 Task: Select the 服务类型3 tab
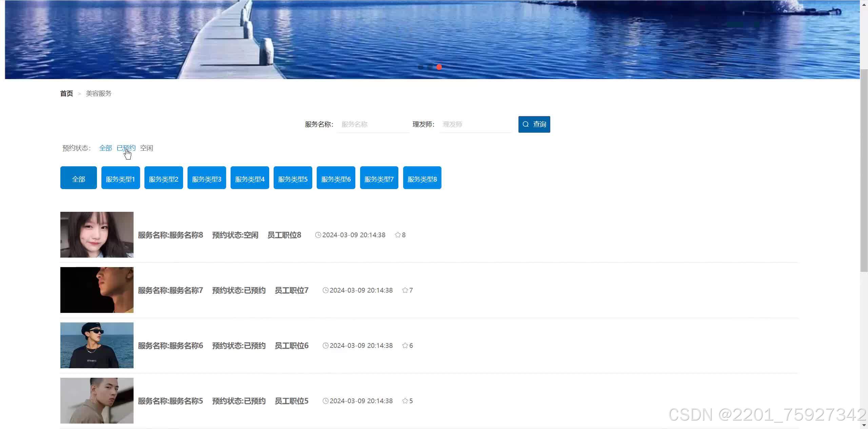coord(206,178)
